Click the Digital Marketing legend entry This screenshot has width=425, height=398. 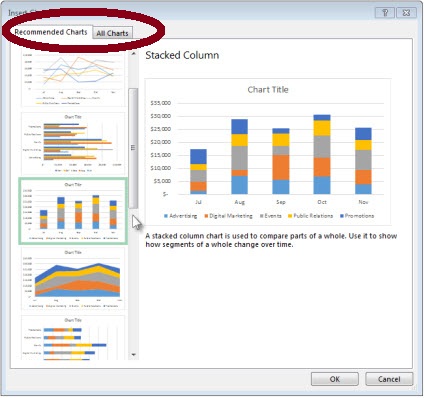[229, 216]
